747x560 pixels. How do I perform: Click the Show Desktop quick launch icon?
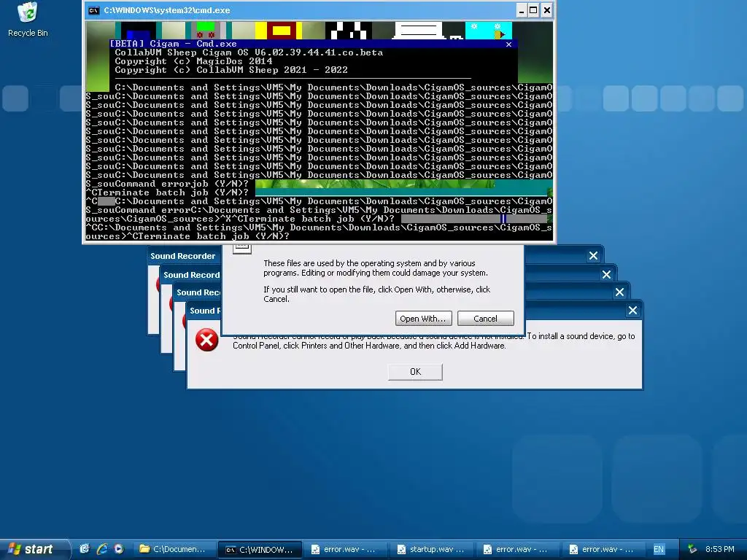pyautogui.click(x=85, y=549)
